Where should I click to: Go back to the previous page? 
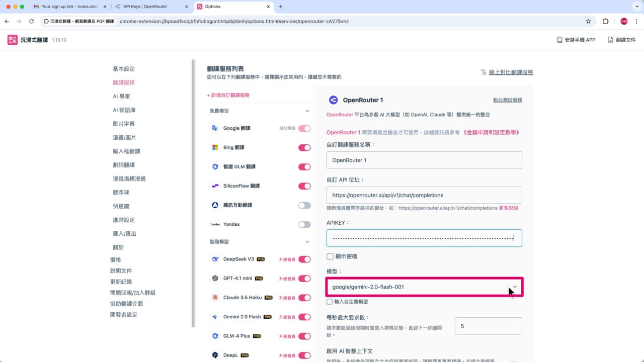pyautogui.click(x=7, y=22)
